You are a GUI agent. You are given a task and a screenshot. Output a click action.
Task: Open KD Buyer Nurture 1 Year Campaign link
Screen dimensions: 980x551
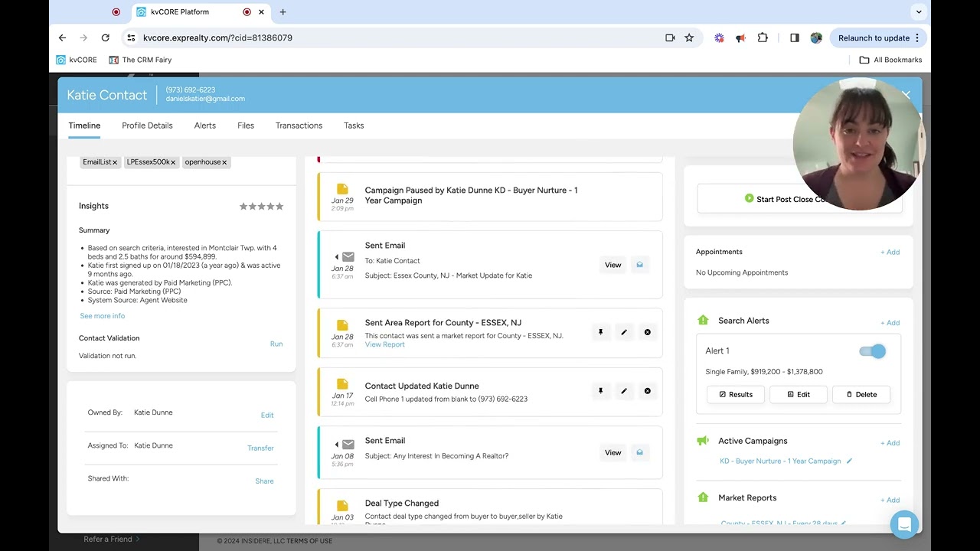pyautogui.click(x=780, y=461)
